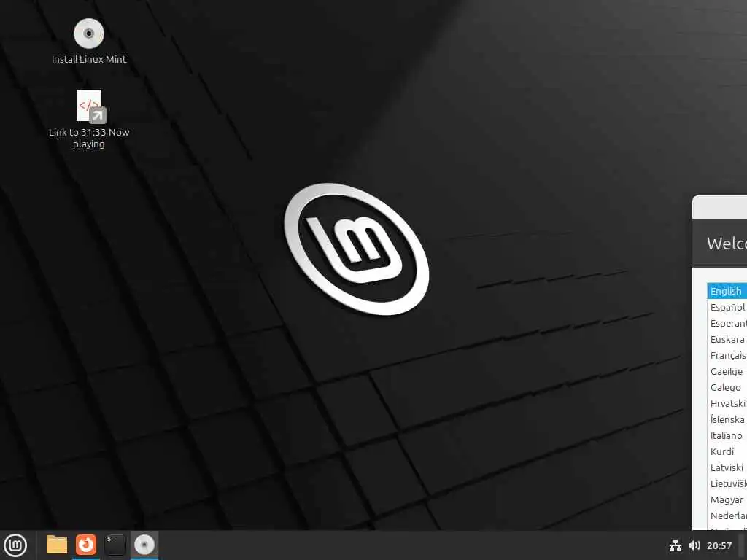Open the clock showing 20:57
The image size is (747, 560).
(719, 545)
